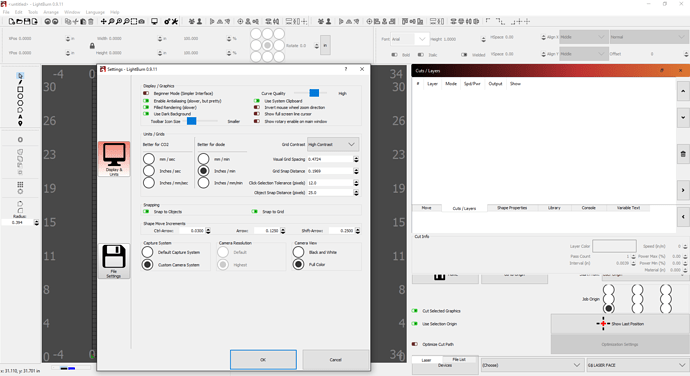Screen dimensions: 690x376
Task: Select the rectangle drawing tool
Action: [x=20, y=89]
